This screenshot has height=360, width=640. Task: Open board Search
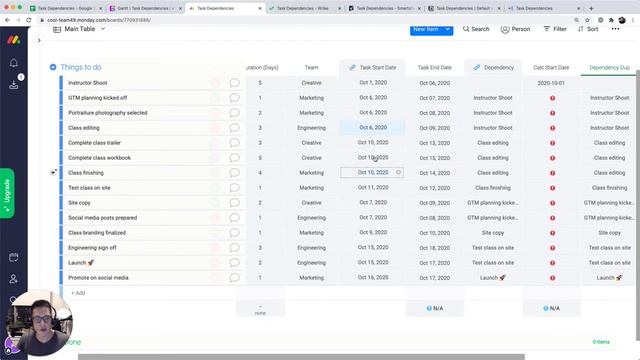click(x=476, y=29)
